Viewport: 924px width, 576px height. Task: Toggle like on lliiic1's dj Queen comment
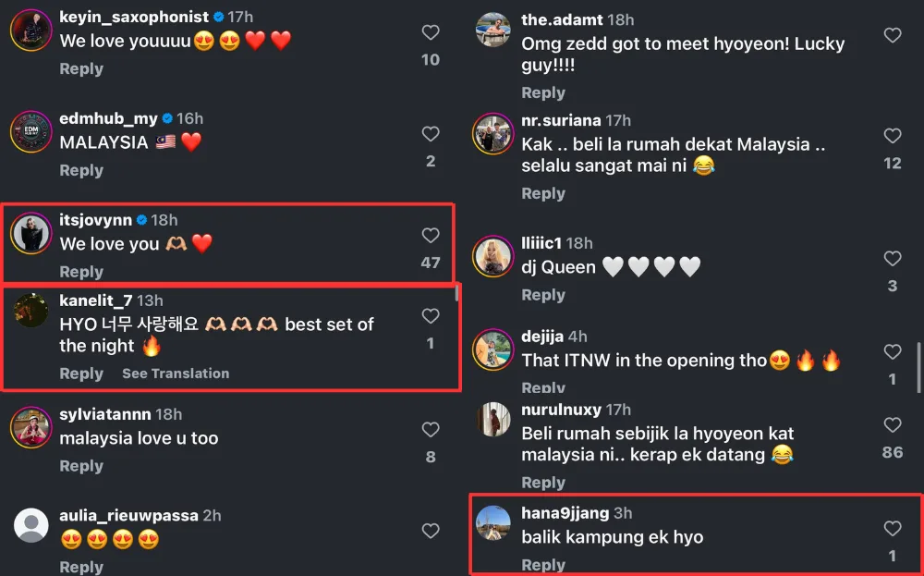click(893, 259)
